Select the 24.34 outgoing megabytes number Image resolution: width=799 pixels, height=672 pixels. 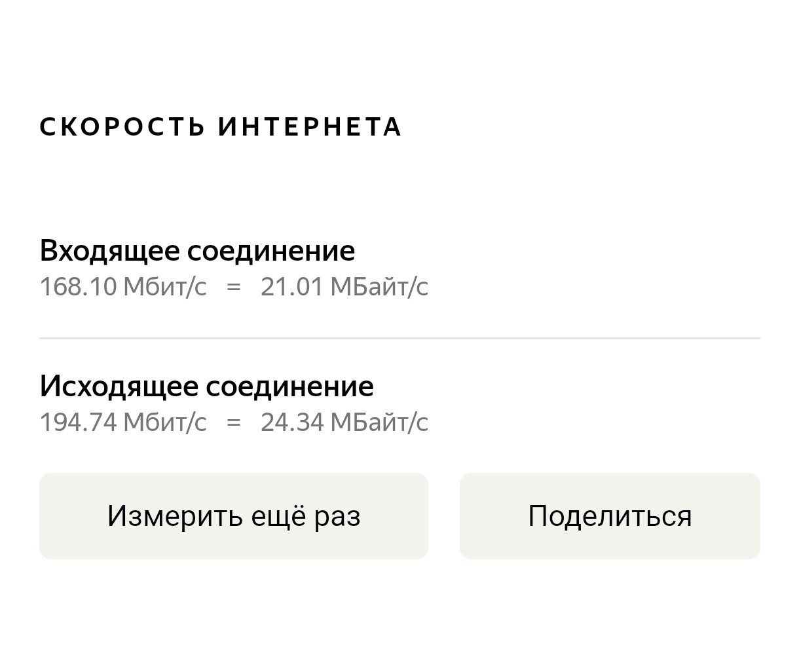(291, 422)
